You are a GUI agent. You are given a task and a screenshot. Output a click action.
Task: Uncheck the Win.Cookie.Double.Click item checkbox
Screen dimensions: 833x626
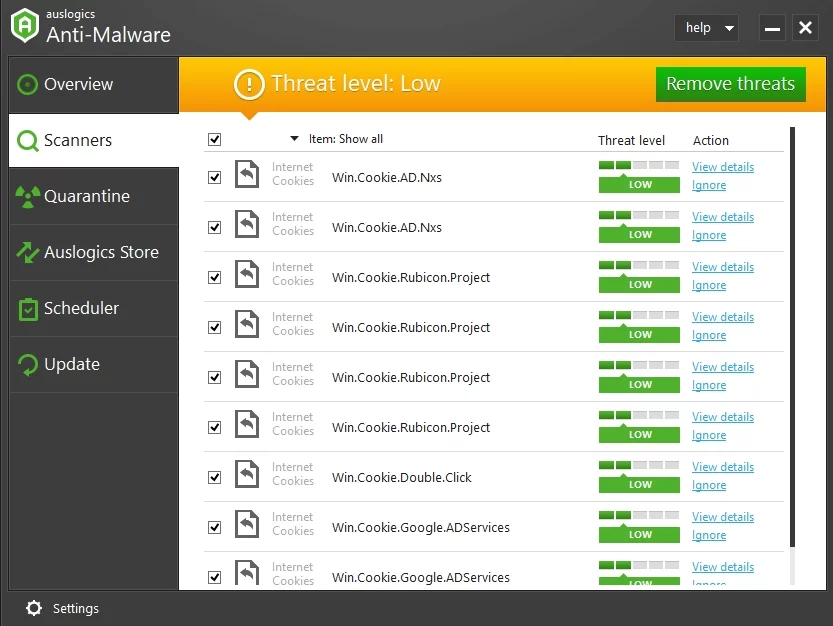click(x=214, y=477)
